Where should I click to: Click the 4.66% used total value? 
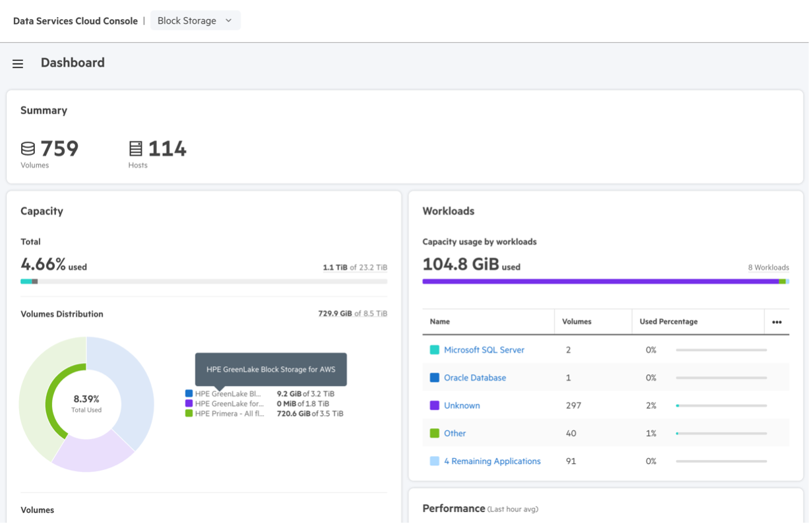pos(53,265)
